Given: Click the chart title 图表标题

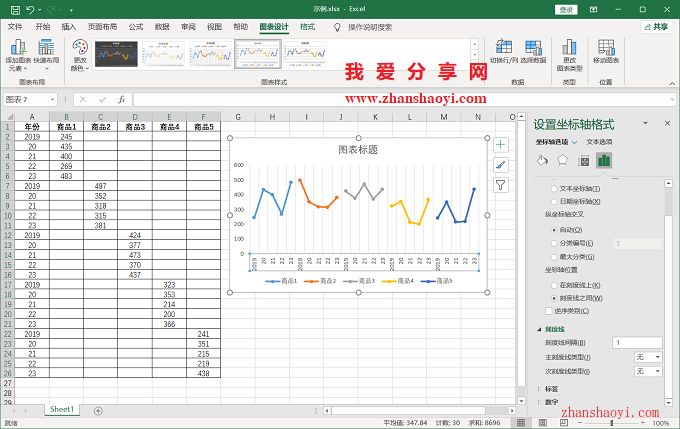Looking at the screenshot, I should coord(358,150).
